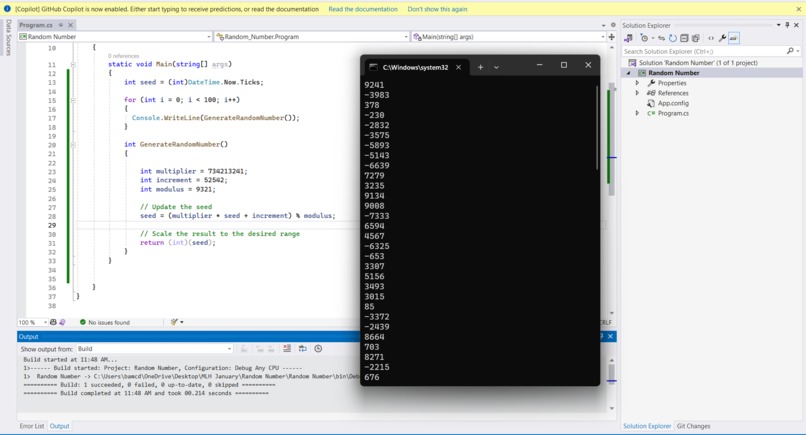The height and width of the screenshot is (435, 806).
Task: Collapse the for loop outlining toggle on line 15
Action: point(73,100)
